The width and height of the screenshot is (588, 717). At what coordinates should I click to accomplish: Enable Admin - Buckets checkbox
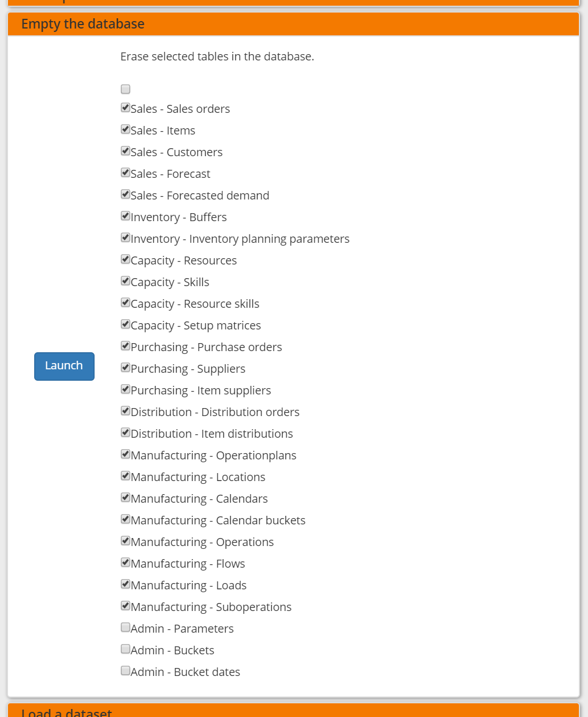click(125, 649)
